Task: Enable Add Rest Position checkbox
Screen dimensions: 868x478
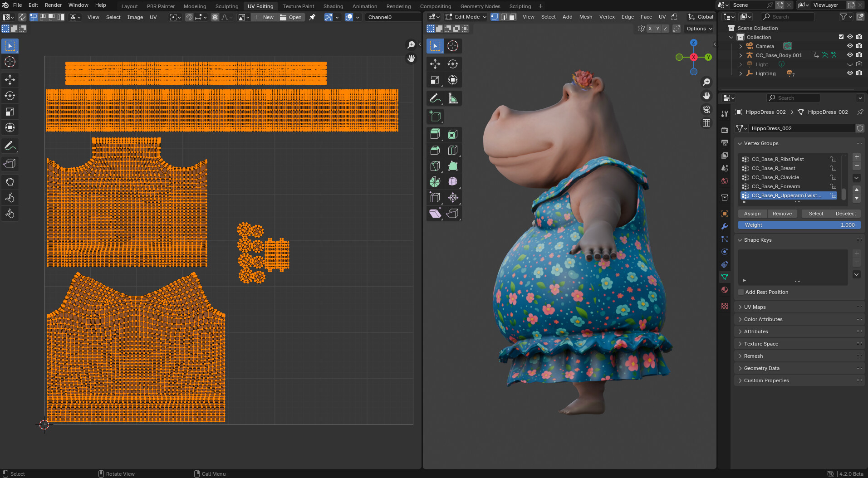Action: (741, 292)
